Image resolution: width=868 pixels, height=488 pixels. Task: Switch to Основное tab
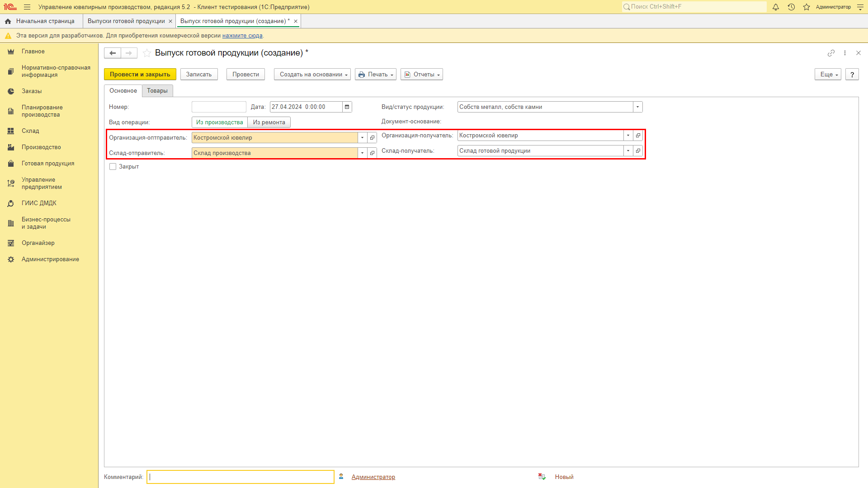point(123,91)
